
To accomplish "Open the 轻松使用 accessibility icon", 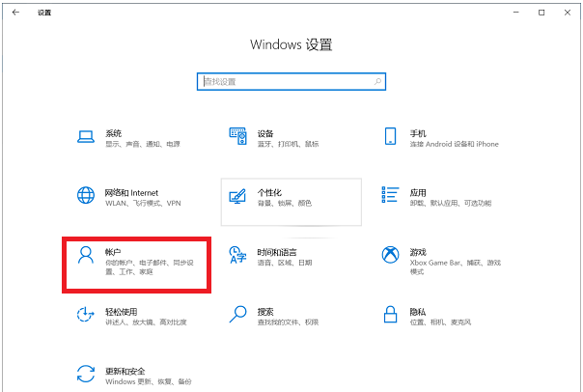I will [86, 315].
